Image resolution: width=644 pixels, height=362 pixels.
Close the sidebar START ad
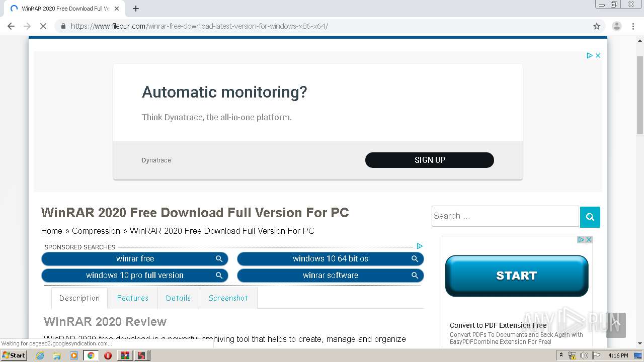click(x=589, y=240)
